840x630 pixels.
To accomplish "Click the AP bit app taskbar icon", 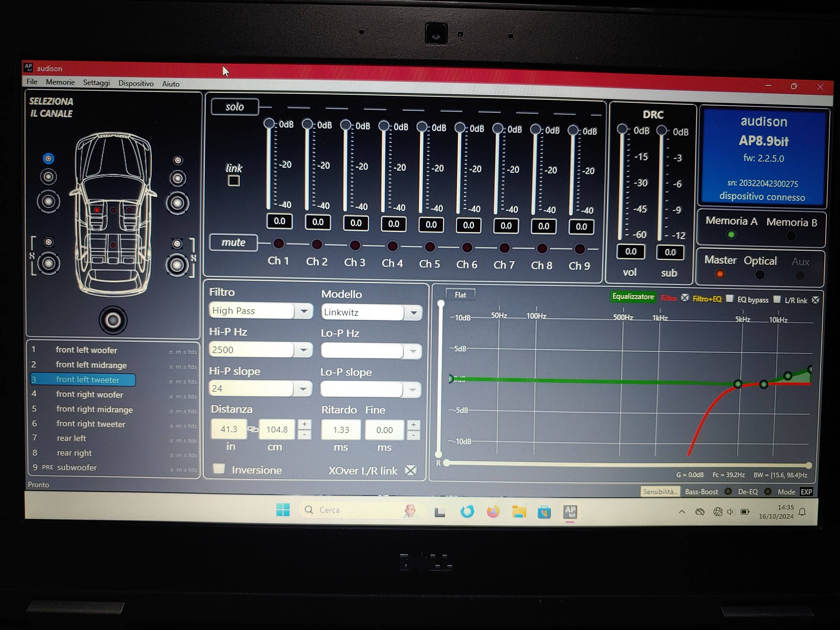I will tap(570, 512).
